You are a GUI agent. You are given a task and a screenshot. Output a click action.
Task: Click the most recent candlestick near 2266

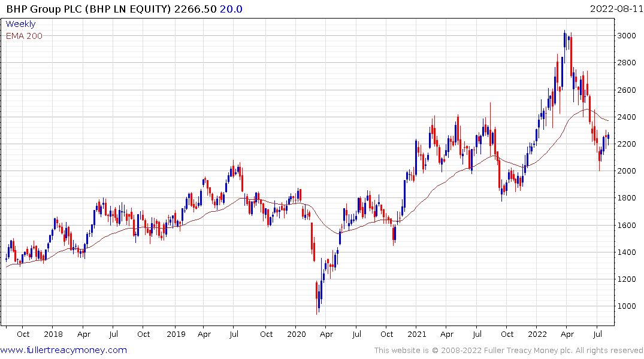click(x=608, y=138)
